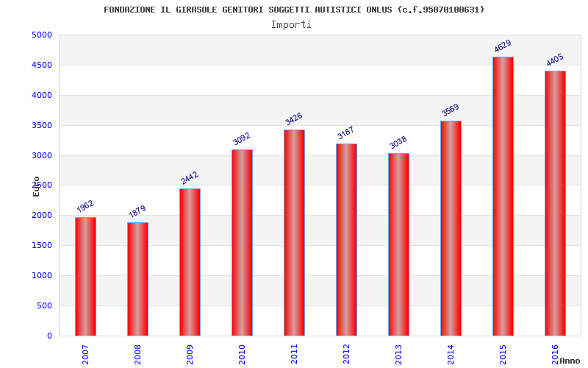Click the 2007 bar in the chart
Screen dimensions: 588x368
85,277
